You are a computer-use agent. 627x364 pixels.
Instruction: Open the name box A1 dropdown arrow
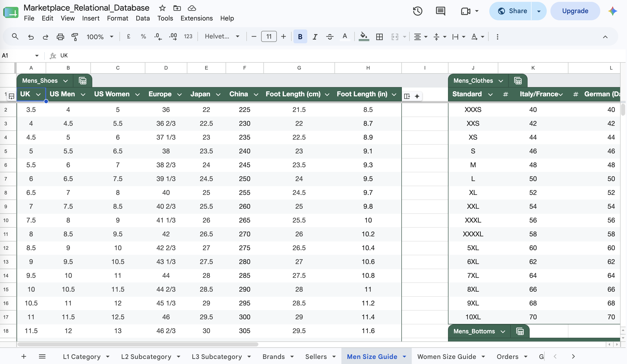(37, 56)
